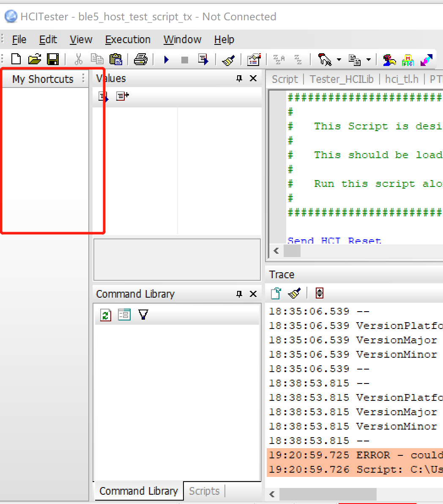This screenshot has width=443, height=504.
Task: Switch to the Command Library bottom tab
Action: (139, 491)
